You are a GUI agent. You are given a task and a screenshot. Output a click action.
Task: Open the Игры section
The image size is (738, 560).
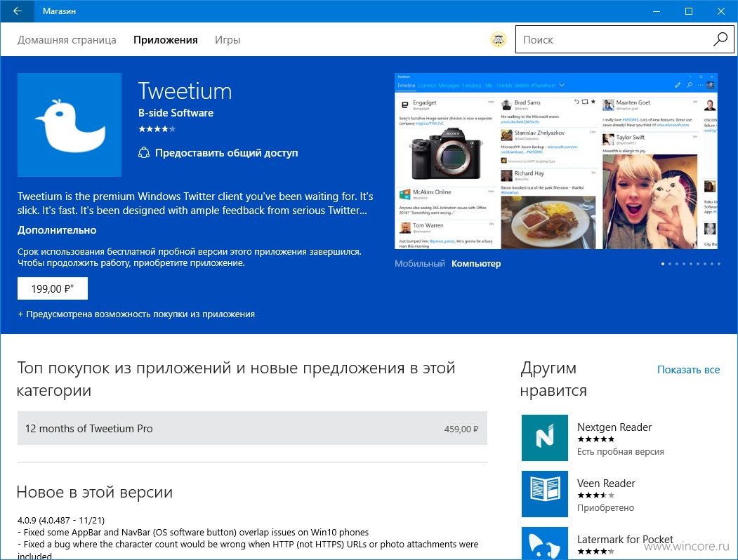(228, 40)
